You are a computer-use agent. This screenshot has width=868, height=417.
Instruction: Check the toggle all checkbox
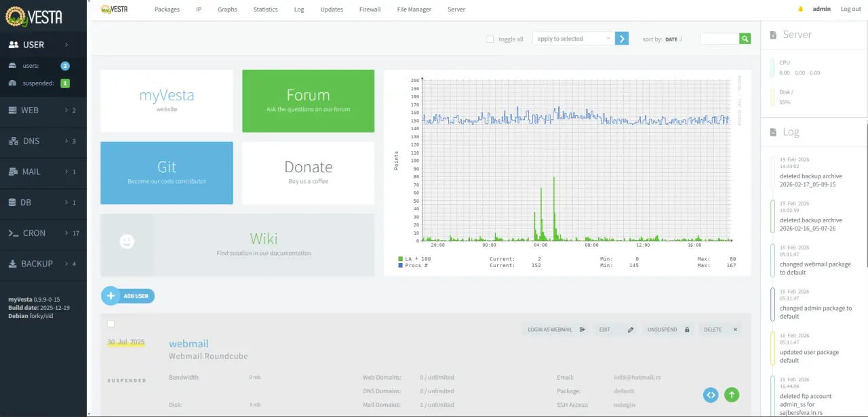click(490, 39)
